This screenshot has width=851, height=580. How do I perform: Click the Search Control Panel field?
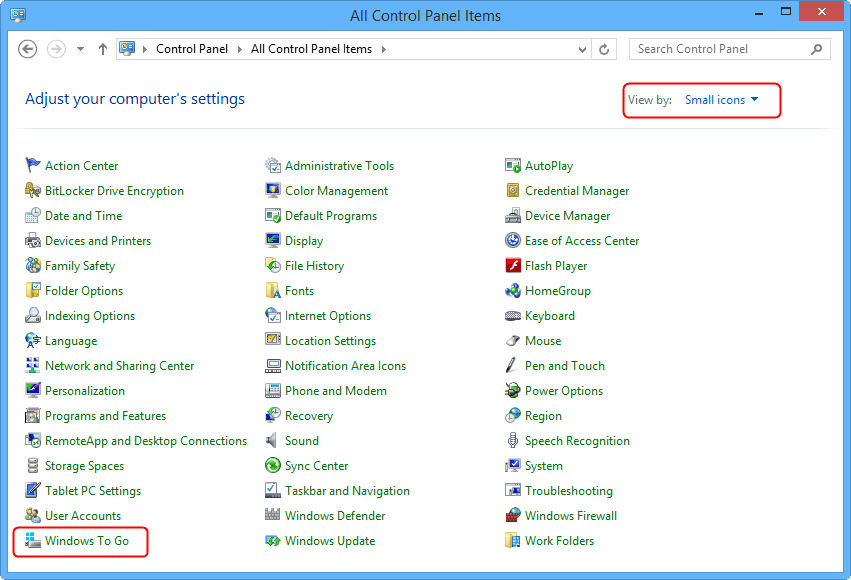click(x=720, y=49)
